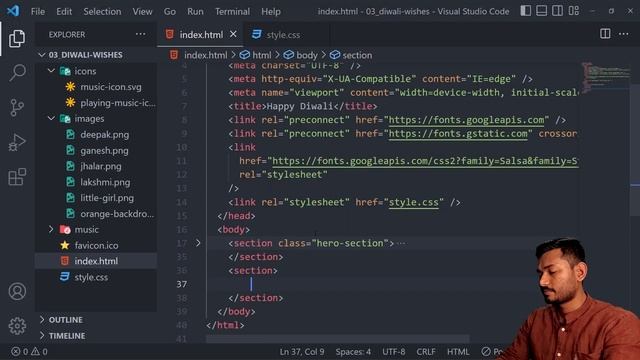Open lakshmi.png image file

coord(105,182)
